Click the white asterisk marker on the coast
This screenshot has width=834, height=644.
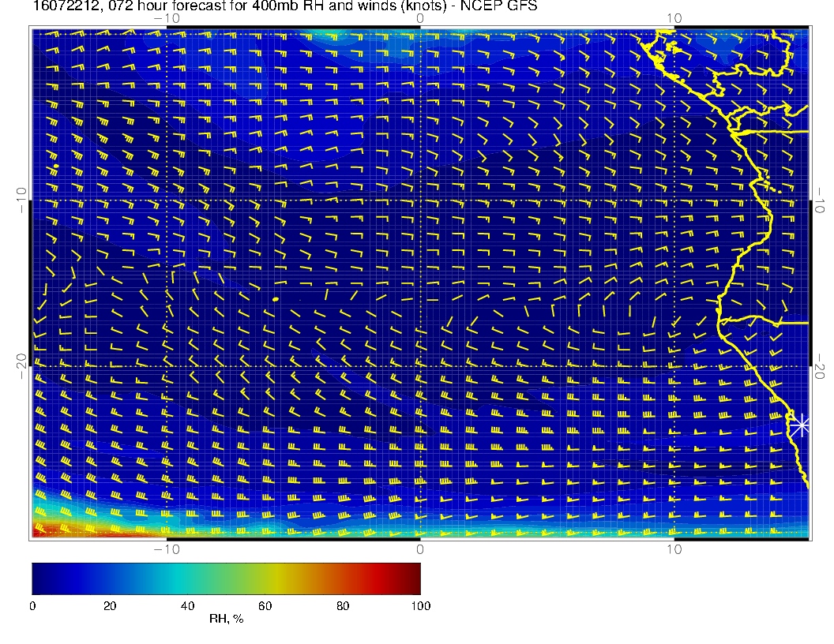pos(802,425)
